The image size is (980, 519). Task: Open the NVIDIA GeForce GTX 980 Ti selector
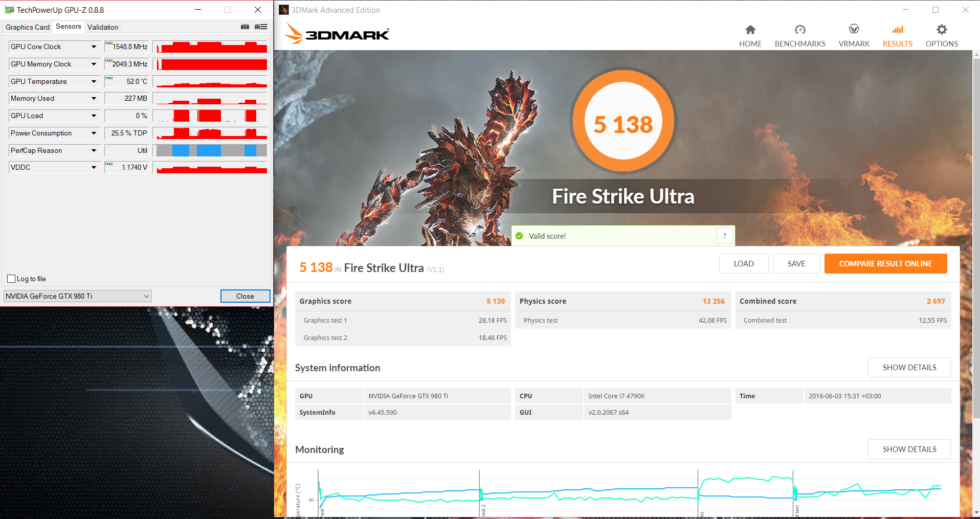click(78, 296)
